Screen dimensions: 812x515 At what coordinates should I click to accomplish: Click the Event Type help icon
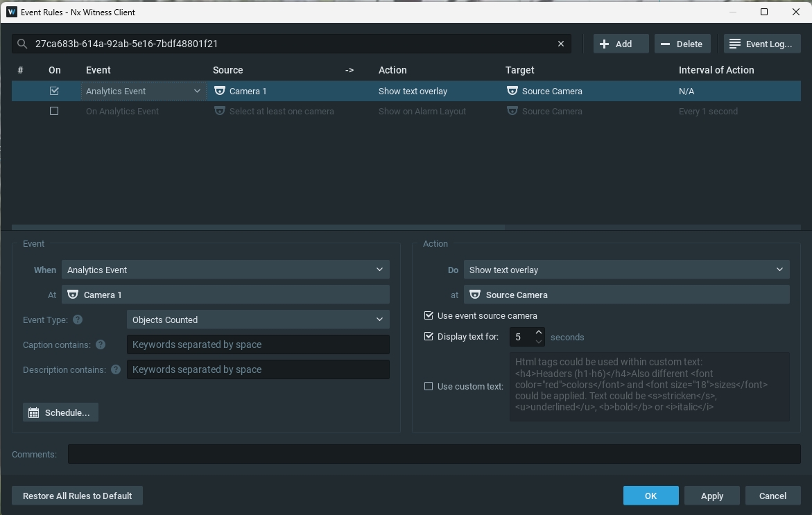pyautogui.click(x=78, y=320)
